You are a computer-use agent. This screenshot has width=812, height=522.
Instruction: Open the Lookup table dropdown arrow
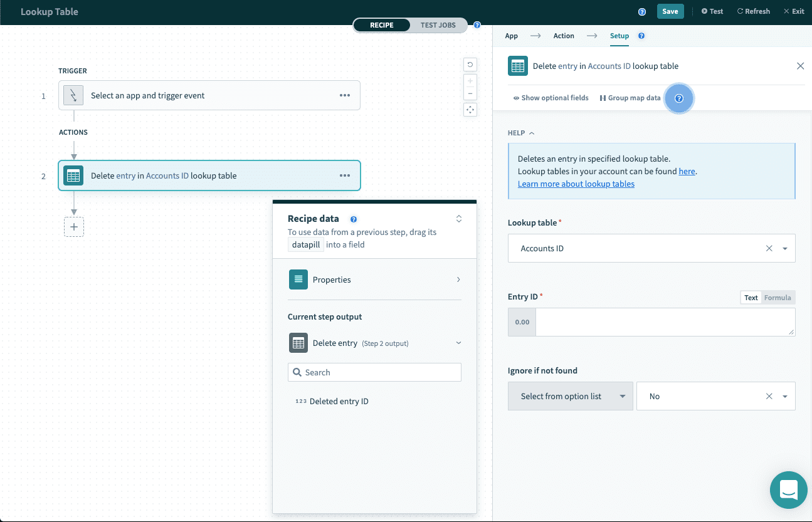pos(785,249)
